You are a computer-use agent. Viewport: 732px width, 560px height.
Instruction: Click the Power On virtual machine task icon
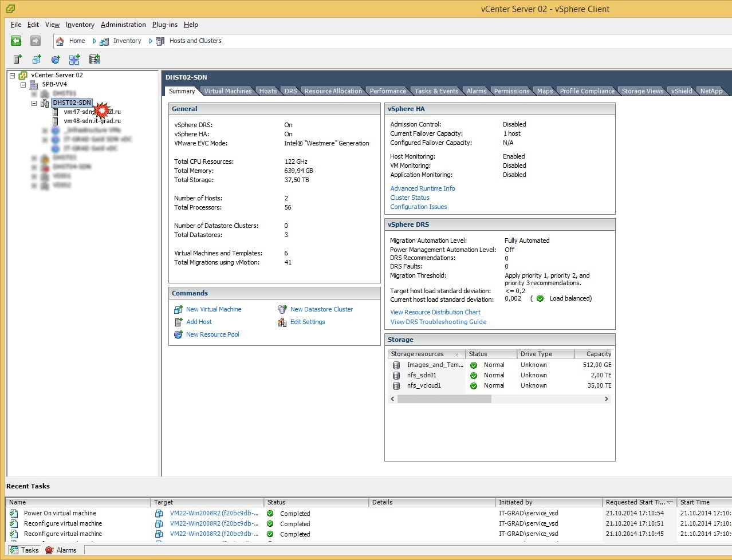14,514
